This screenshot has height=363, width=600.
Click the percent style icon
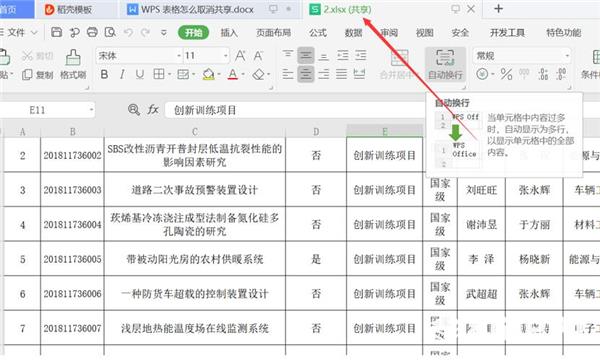506,74
